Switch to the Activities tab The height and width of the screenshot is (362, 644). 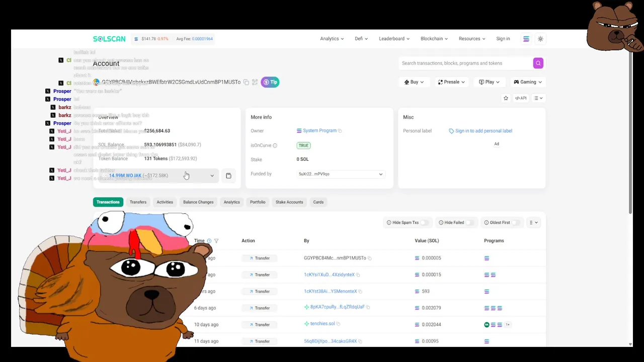coord(165,202)
